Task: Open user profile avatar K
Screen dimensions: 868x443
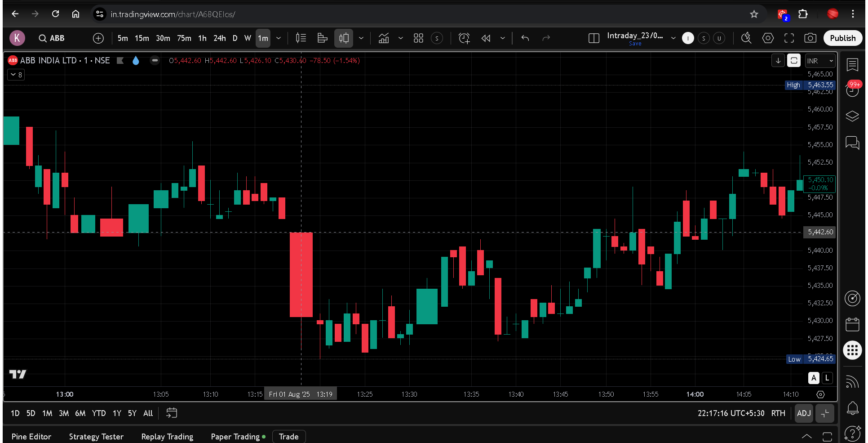Action: tap(17, 38)
